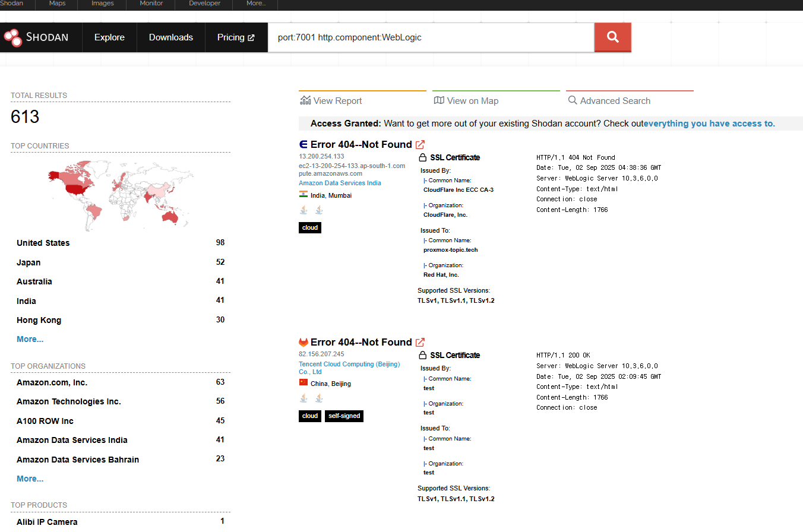Click into the search query field
Screen dimensions: 803x532
point(431,37)
